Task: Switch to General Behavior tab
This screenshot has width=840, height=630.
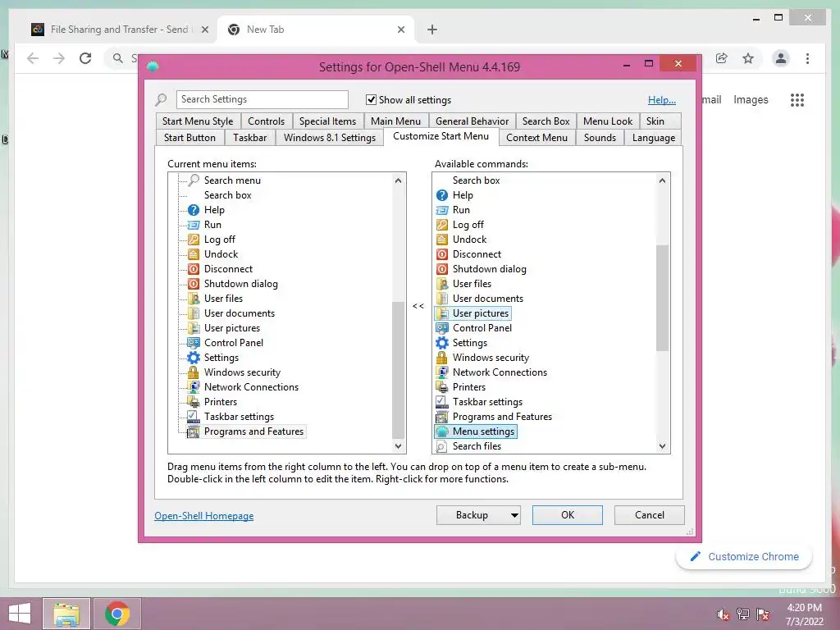Action: (472, 121)
